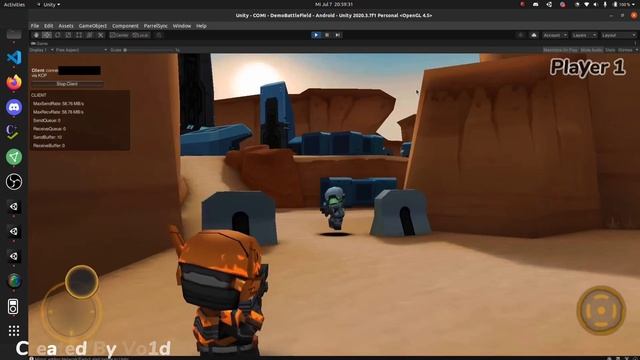Open the GameObject menu
640x360 pixels.
93,26
